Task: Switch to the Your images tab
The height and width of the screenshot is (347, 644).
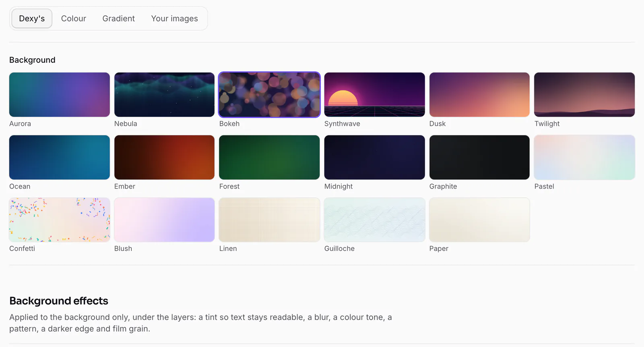Action: [174, 19]
